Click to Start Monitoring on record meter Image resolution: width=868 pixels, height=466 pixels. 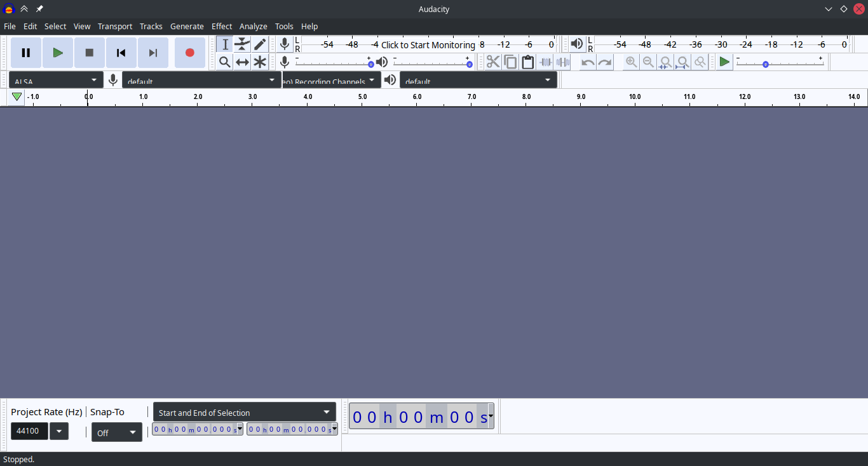coord(428,45)
